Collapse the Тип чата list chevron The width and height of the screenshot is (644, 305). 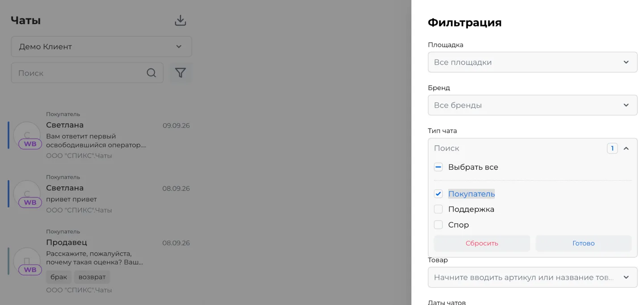[x=626, y=148]
